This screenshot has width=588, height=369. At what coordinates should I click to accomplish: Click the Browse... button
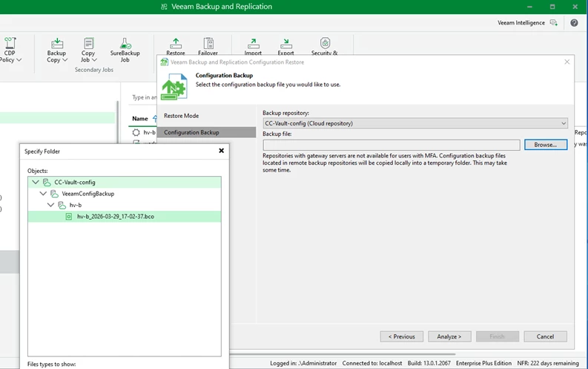(545, 145)
